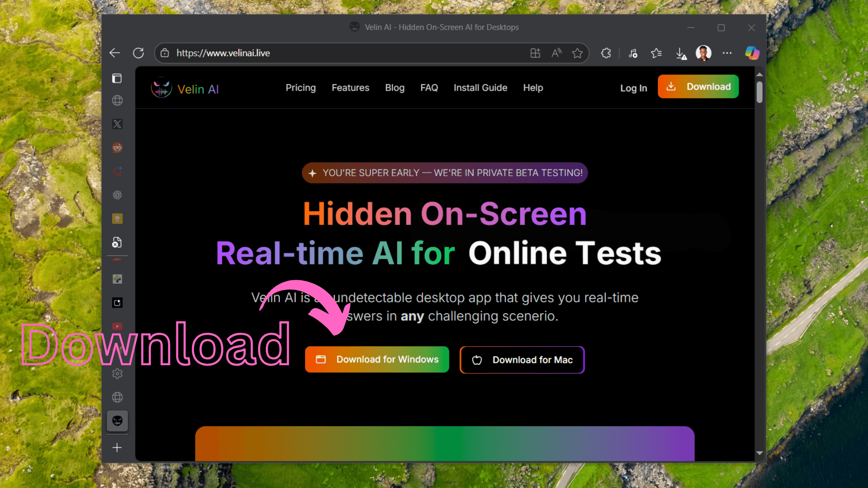Open the X (Twitter) sidebar icon
The width and height of the screenshot is (868, 488).
(117, 124)
